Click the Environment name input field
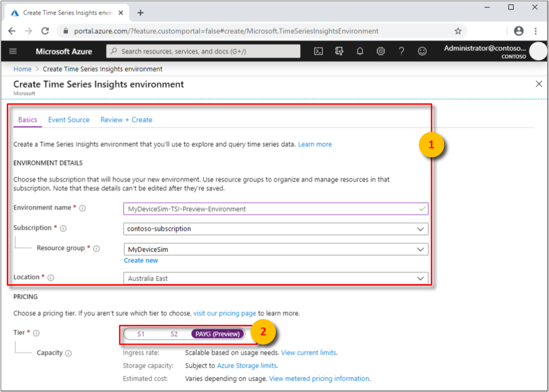 276,209
